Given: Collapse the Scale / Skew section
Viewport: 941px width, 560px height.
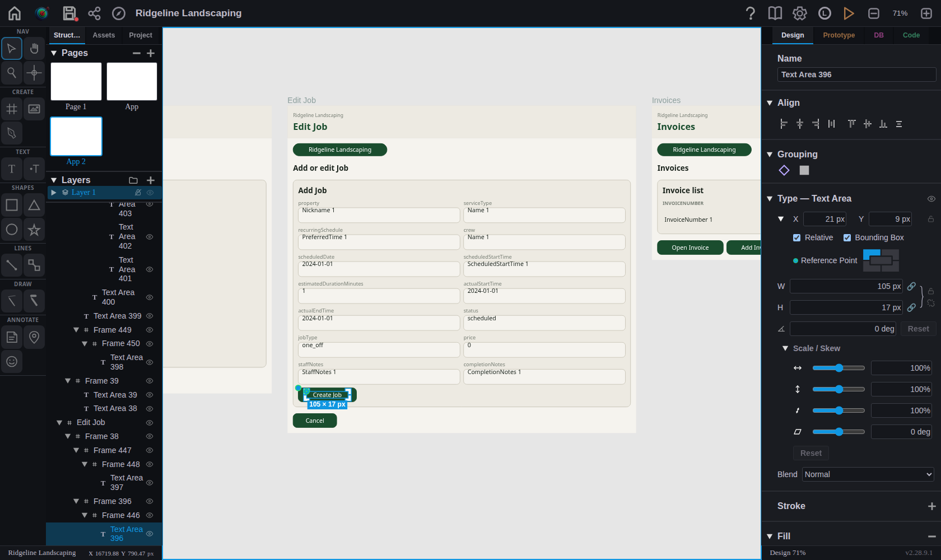Looking at the screenshot, I should tap(785, 348).
